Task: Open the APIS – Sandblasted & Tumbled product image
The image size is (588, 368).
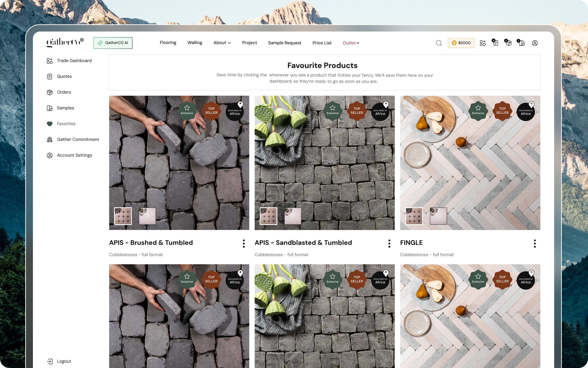Action: click(x=324, y=163)
